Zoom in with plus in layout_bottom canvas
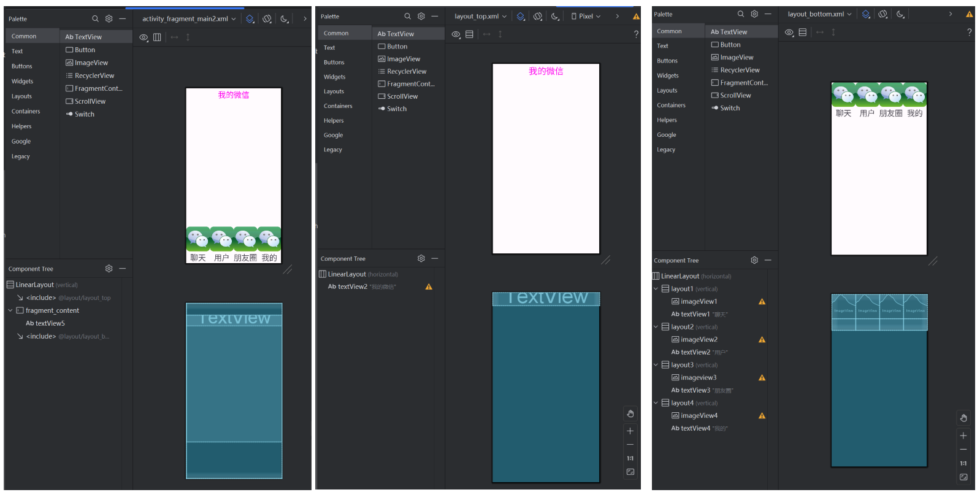 [963, 436]
